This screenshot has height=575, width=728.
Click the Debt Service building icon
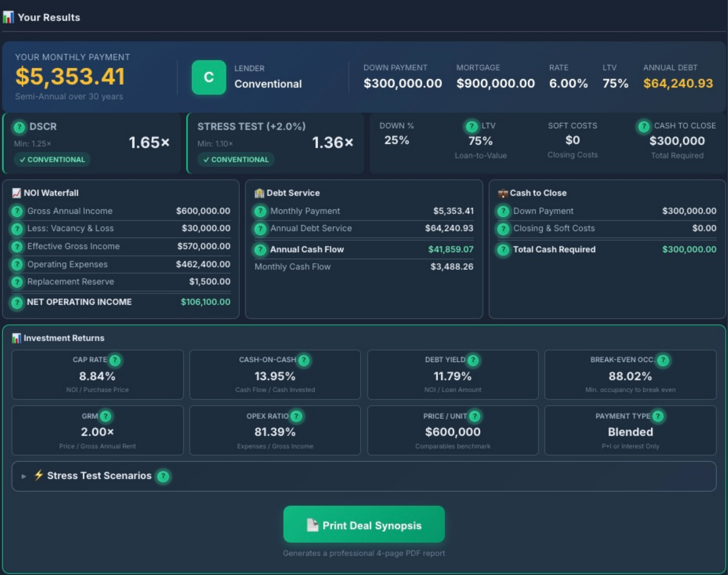point(259,193)
